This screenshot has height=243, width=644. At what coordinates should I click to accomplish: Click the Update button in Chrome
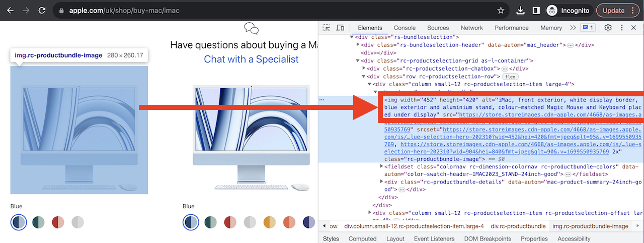pyautogui.click(x=613, y=10)
